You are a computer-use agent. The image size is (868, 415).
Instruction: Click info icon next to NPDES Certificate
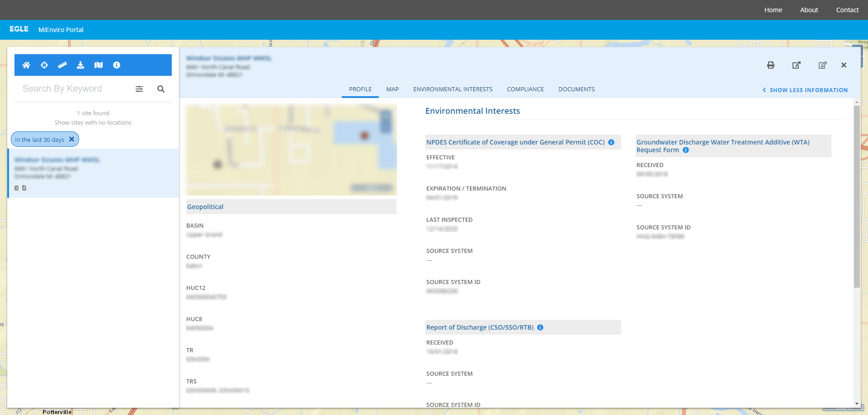[x=611, y=142]
